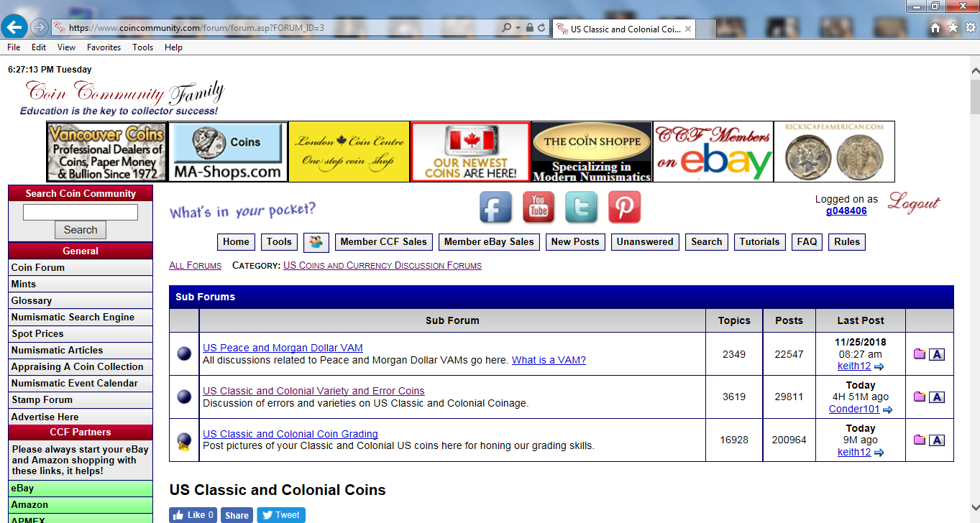Viewport: 980px width, 523px height.
Task: Click the Home navigation button
Action: tap(236, 242)
